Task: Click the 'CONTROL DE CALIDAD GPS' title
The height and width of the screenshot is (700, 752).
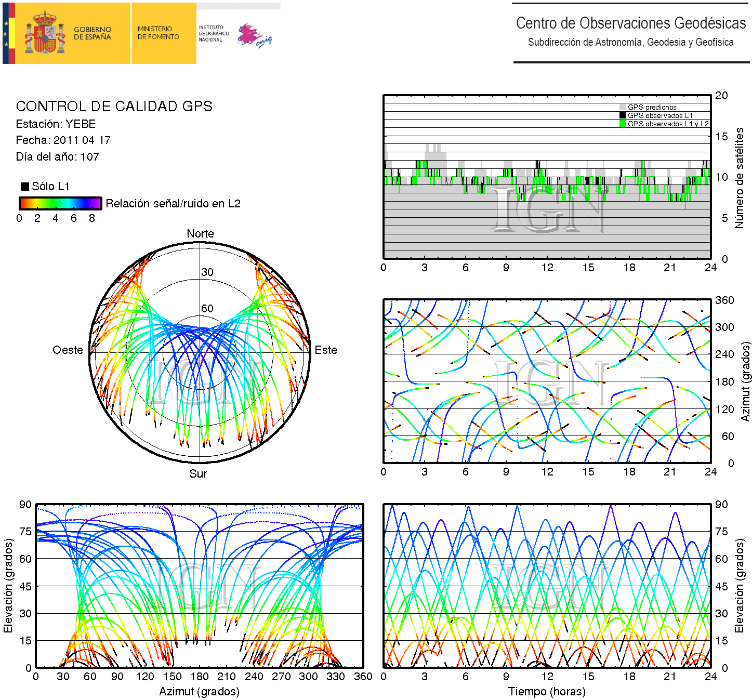Action: point(114,107)
